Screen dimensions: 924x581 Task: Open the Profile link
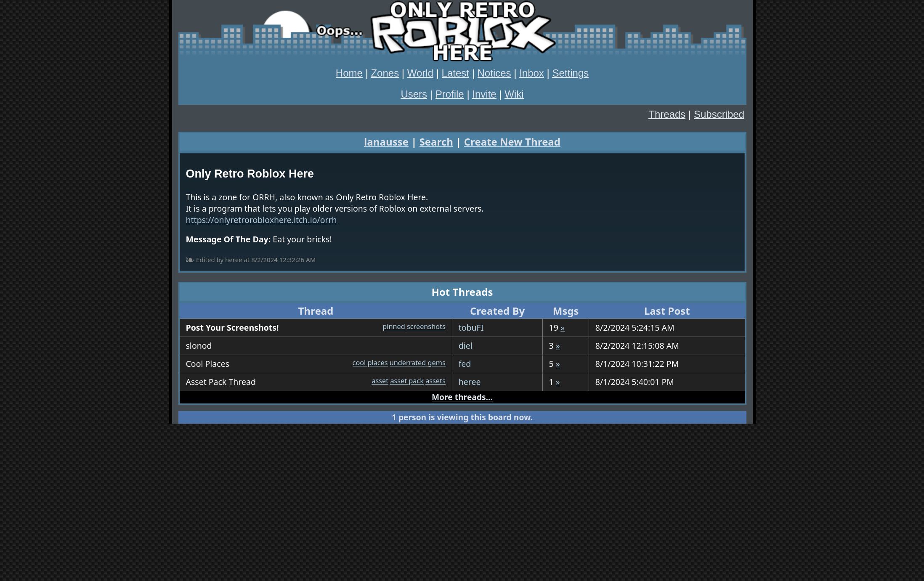click(449, 94)
